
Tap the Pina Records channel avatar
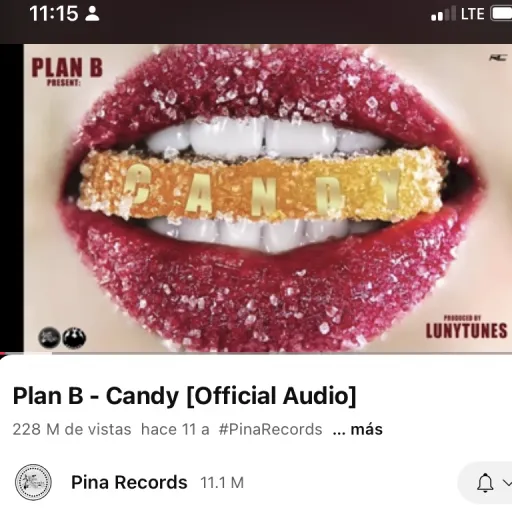tap(33, 482)
